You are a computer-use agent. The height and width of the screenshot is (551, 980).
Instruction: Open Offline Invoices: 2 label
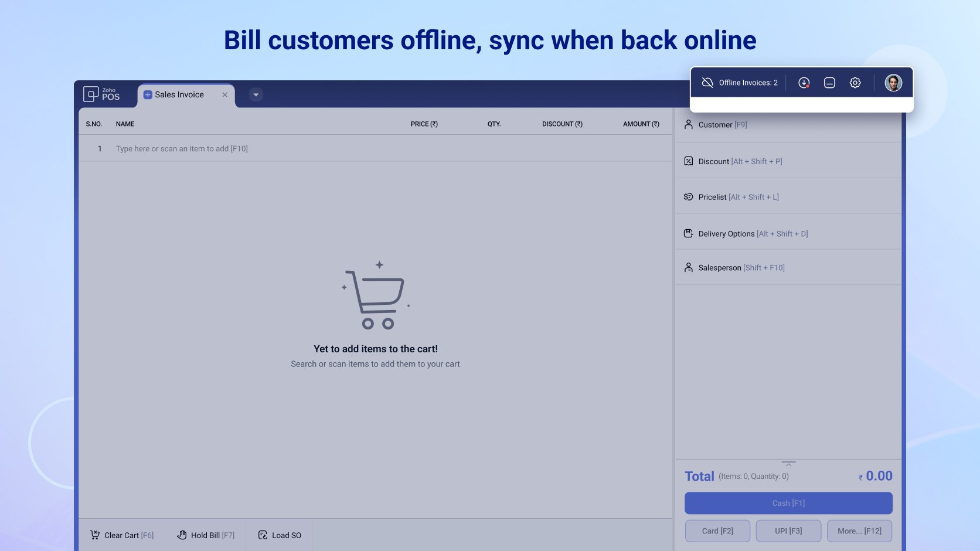(748, 83)
